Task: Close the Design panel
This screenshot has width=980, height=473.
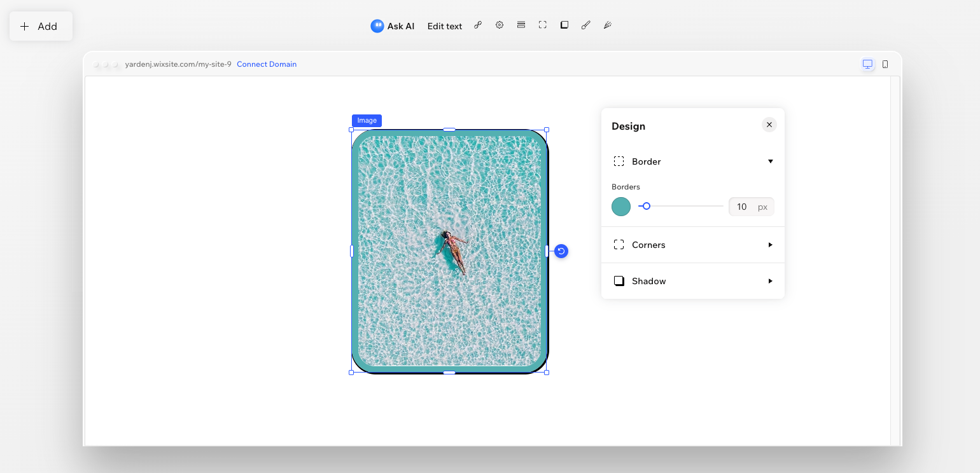Action: click(769, 125)
